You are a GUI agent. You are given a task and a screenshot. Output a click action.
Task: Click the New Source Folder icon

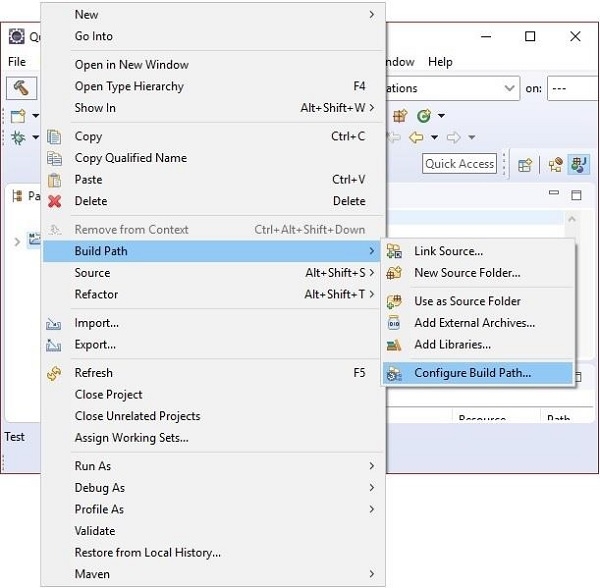click(x=394, y=273)
